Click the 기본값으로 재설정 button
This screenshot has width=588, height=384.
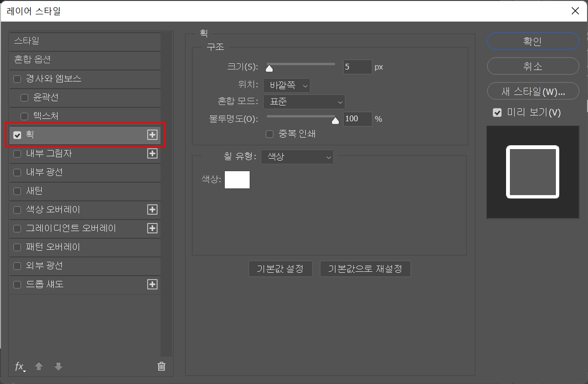tap(365, 269)
